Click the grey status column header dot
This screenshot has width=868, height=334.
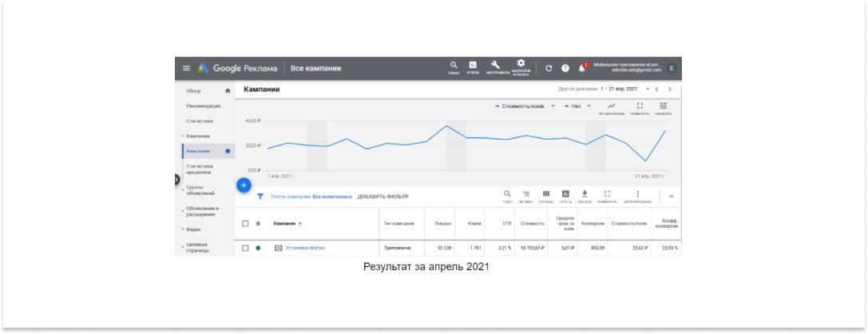(258, 224)
